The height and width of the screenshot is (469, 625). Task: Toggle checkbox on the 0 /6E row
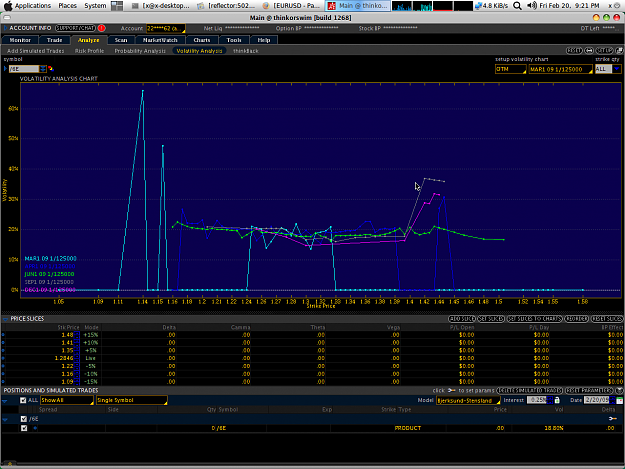tap(24, 428)
